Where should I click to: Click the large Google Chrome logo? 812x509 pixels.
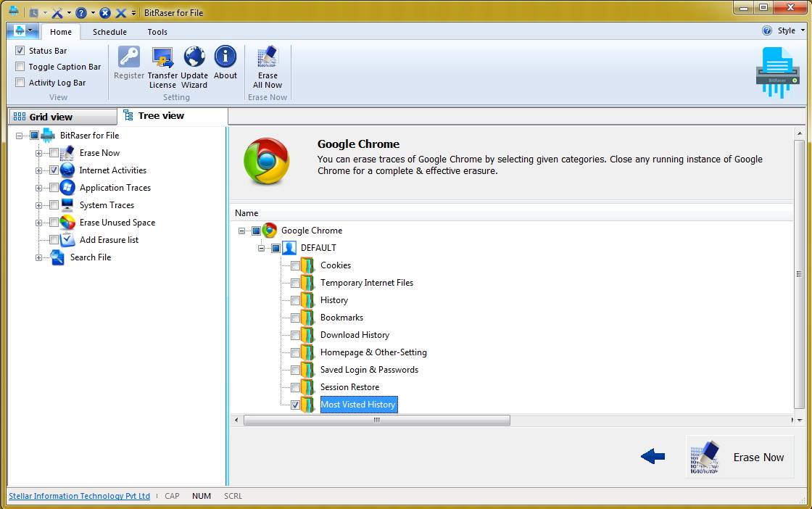coord(267,161)
